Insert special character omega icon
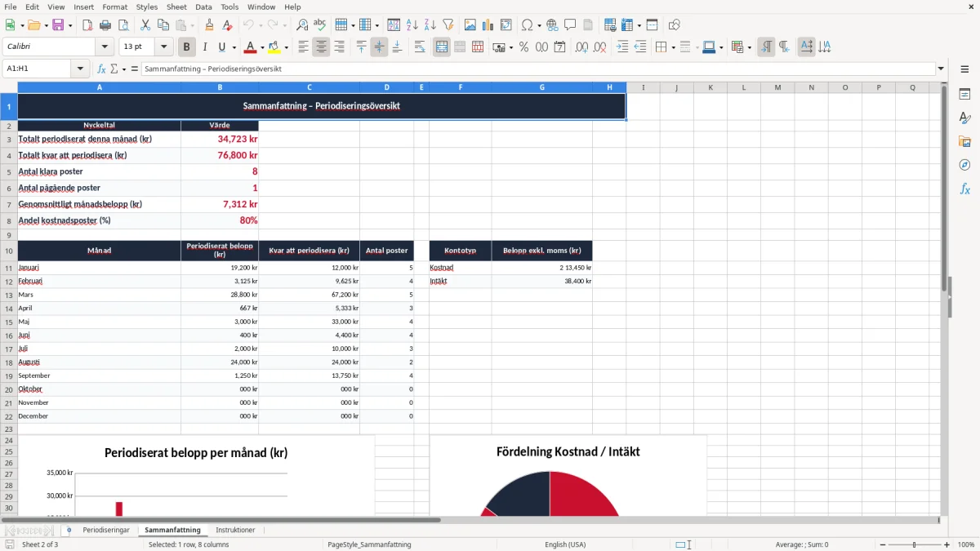 click(527, 25)
